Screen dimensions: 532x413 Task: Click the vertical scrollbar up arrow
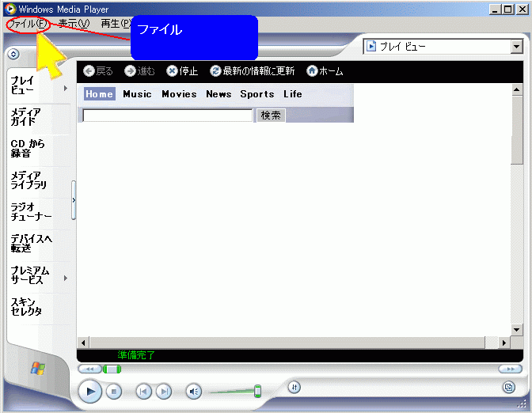click(x=517, y=90)
